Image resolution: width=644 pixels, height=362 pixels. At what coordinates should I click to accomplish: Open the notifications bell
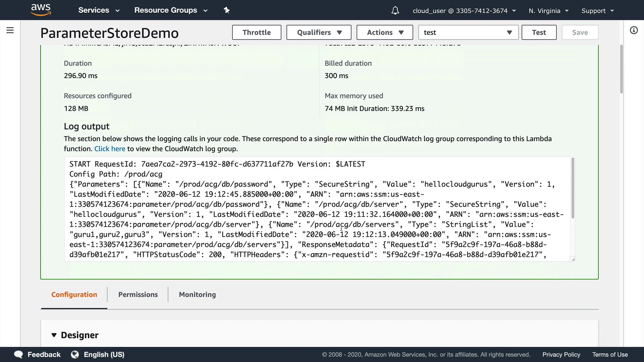pyautogui.click(x=395, y=11)
